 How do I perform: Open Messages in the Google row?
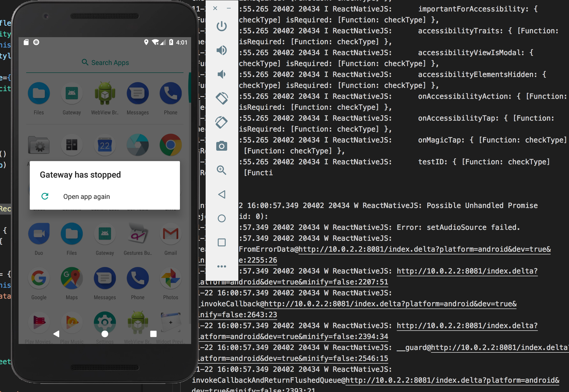(105, 283)
